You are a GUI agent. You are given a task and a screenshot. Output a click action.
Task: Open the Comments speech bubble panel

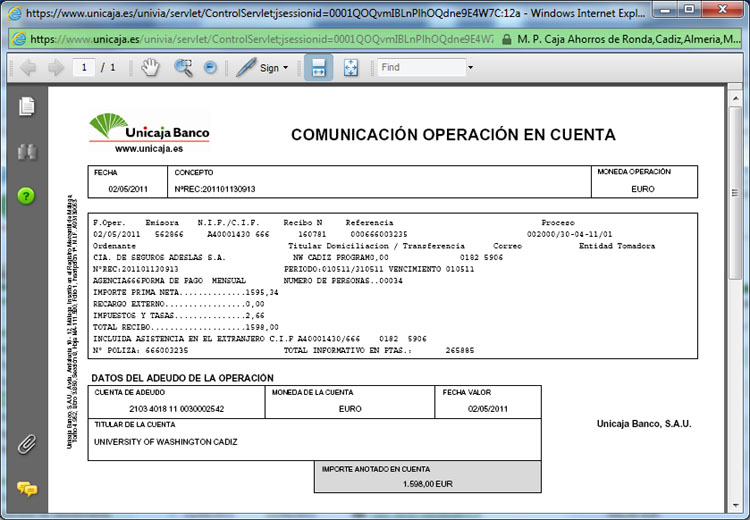[x=27, y=488]
